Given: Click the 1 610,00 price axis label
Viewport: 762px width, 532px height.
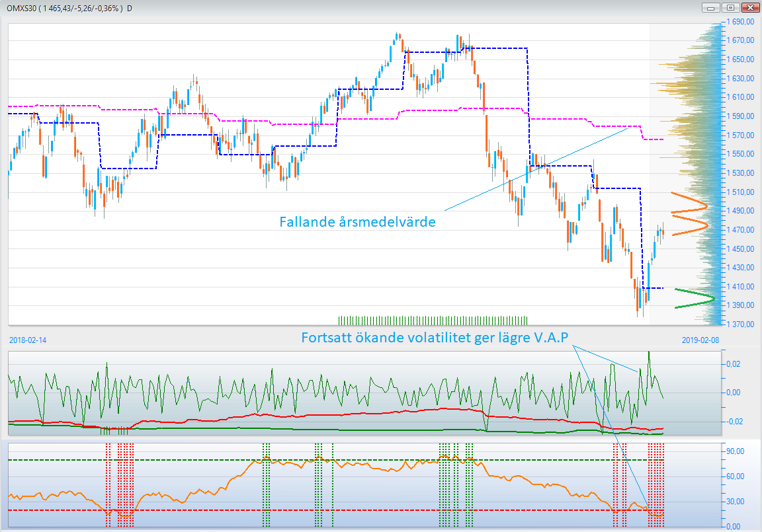Looking at the screenshot, I should point(741,98).
